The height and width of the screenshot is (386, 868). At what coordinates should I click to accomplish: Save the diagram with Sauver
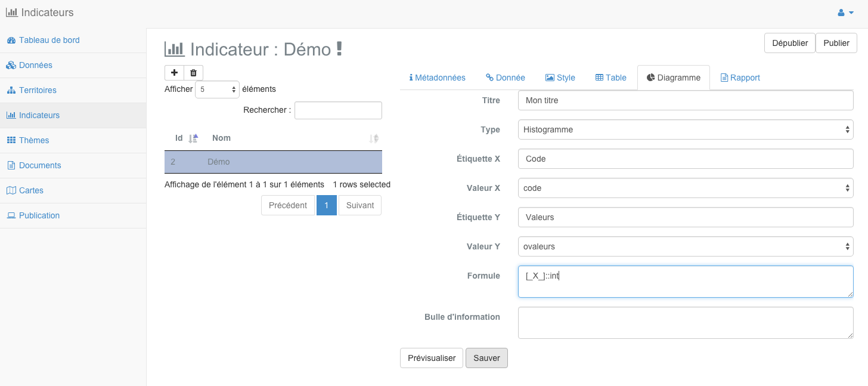point(486,358)
